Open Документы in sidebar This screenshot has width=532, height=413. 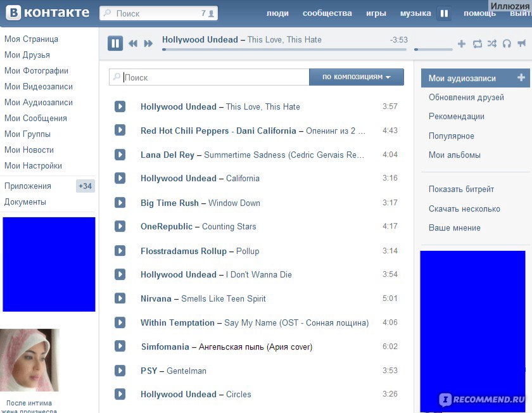[x=25, y=202]
